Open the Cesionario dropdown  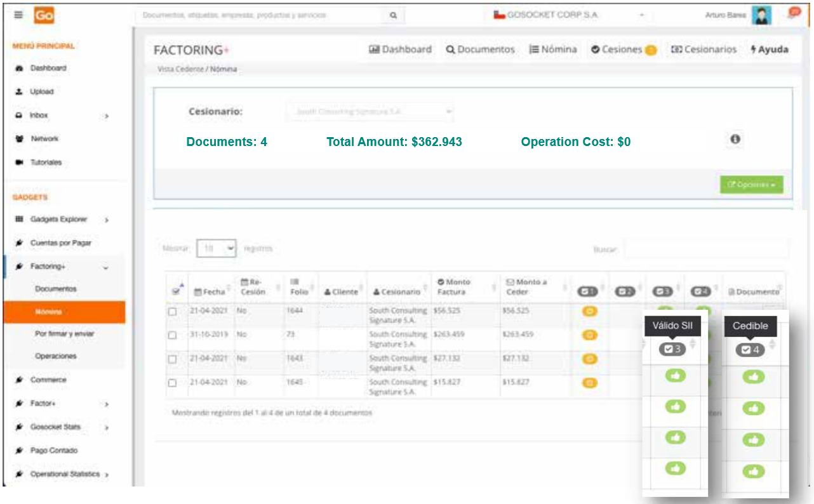point(370,112)
